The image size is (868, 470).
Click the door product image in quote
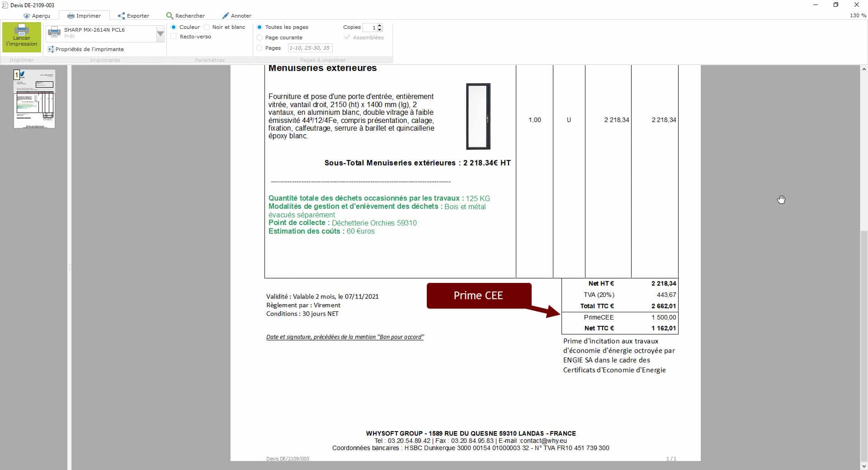click(x=478, y=117)
